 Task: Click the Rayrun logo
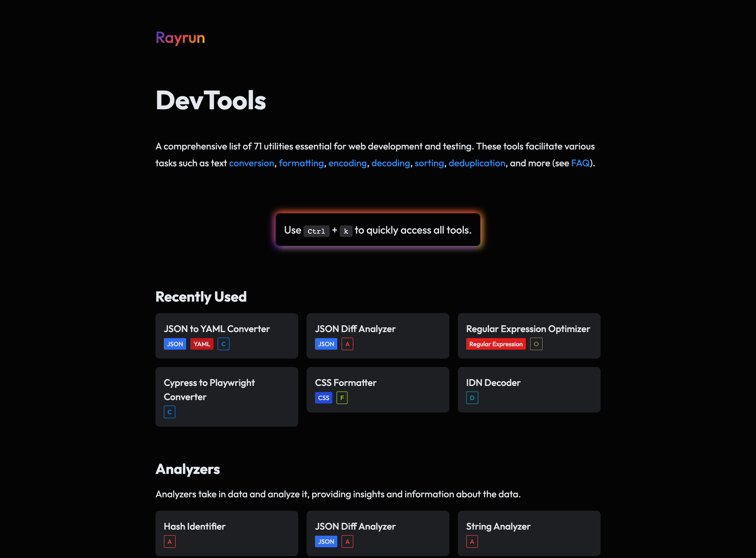pos(180,38)
